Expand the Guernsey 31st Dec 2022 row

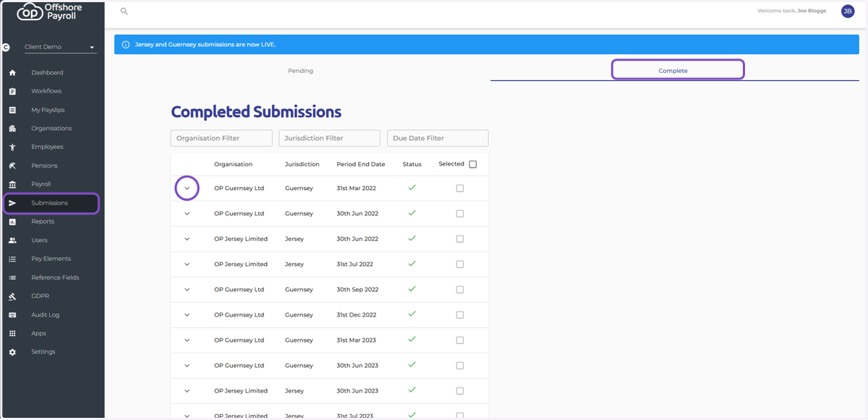click(x=187, y=315)
